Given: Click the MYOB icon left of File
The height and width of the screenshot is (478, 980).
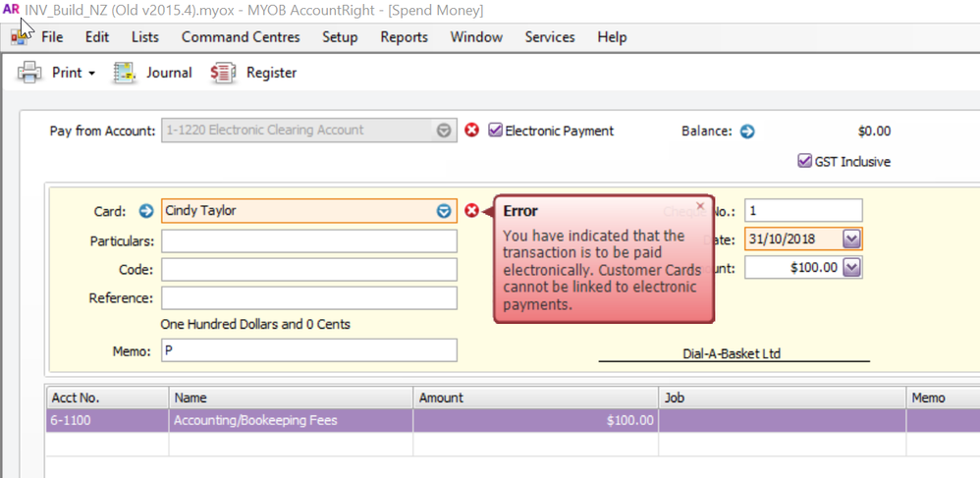Looking at the screenshot, I should coord(19,37).
